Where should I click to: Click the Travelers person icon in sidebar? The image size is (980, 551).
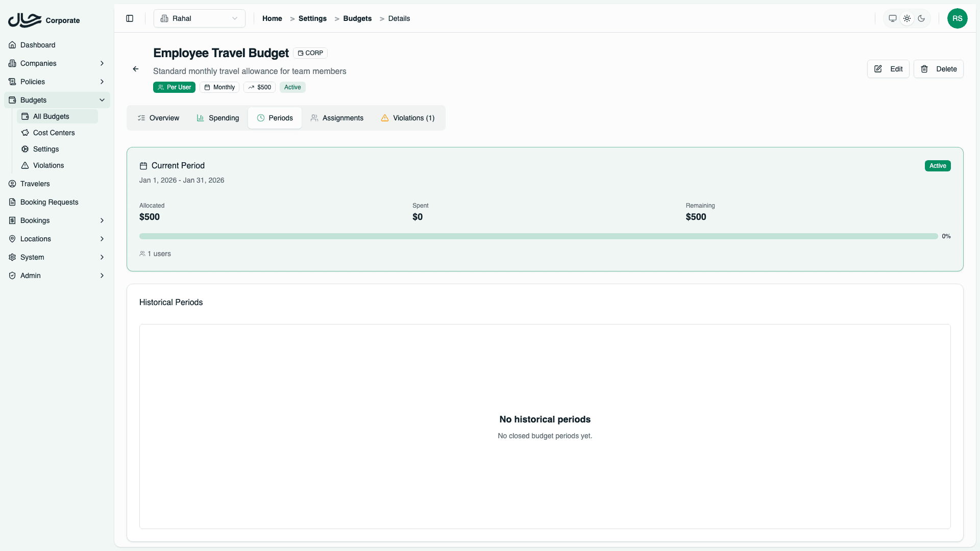tap(12, 184)
